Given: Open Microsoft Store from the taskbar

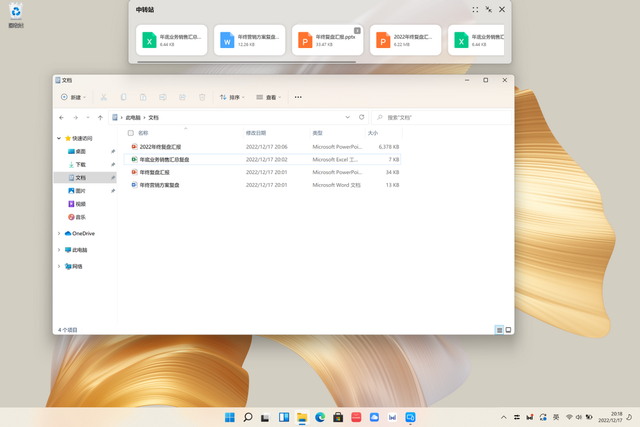Looking at the screenshot, I should [x=338, y=417].
